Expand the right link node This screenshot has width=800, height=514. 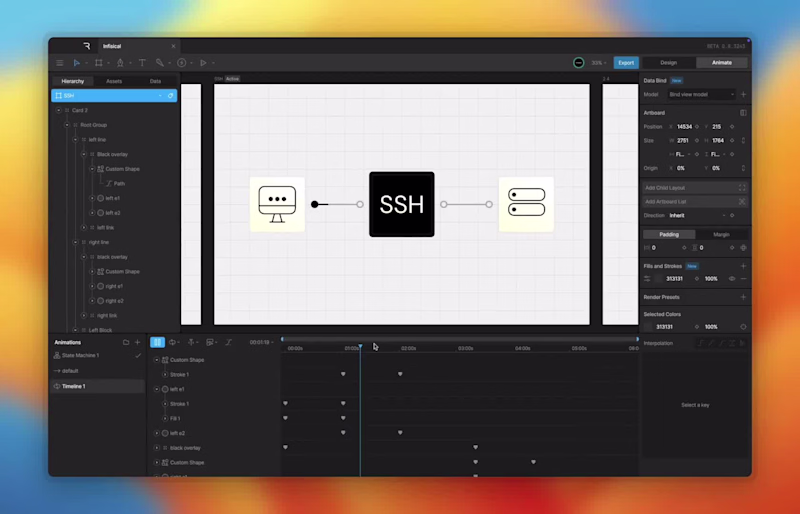[x=84, y=315]
